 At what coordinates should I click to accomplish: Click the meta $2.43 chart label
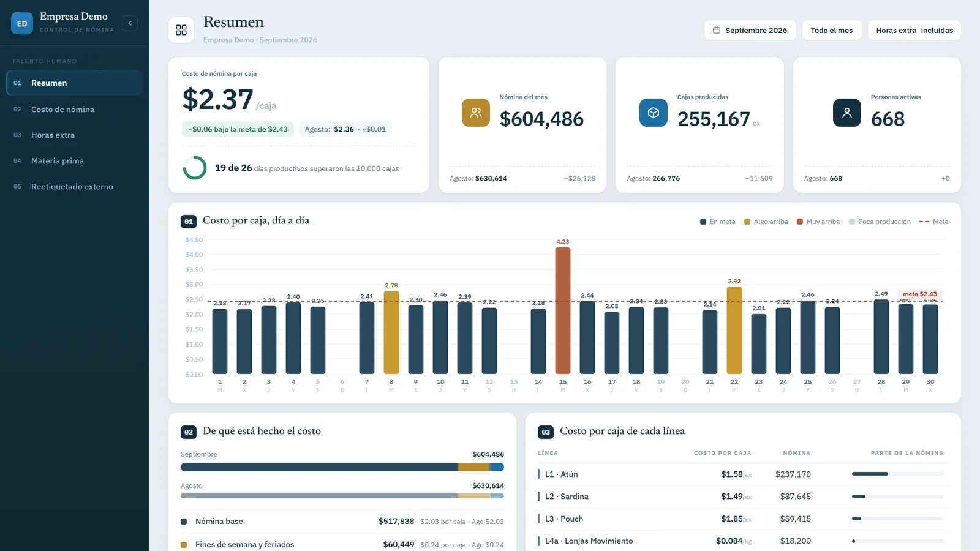(x=919, y=294)
